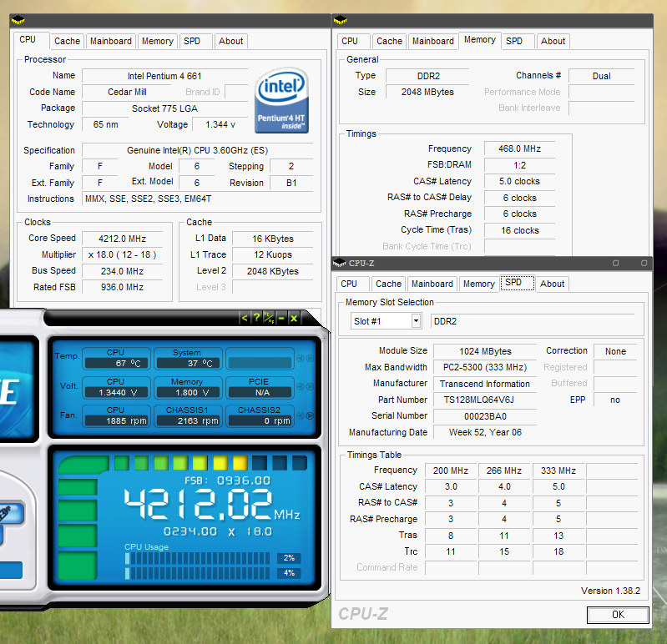
Task: Click the Max Bandwidth value 'PC2-5300 (333 MHz)'
Action: coord(485,367)
